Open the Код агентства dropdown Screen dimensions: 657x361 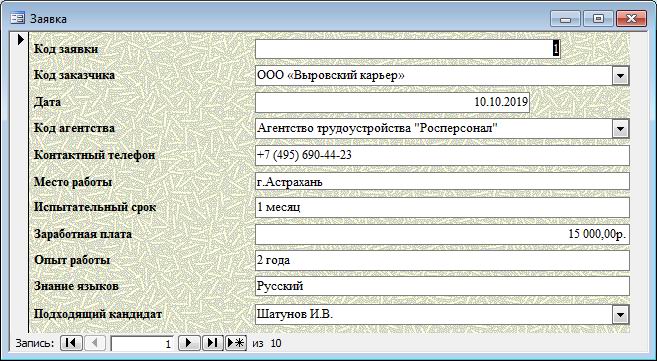[x=621, y=129]
